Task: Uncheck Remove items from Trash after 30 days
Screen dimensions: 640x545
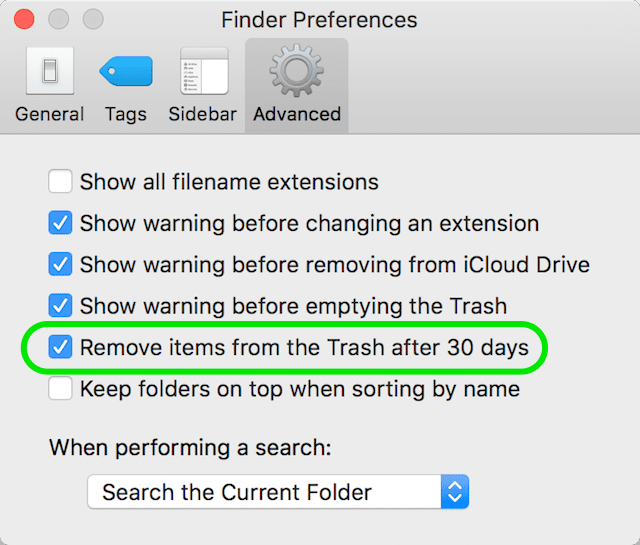Action: 61,348
